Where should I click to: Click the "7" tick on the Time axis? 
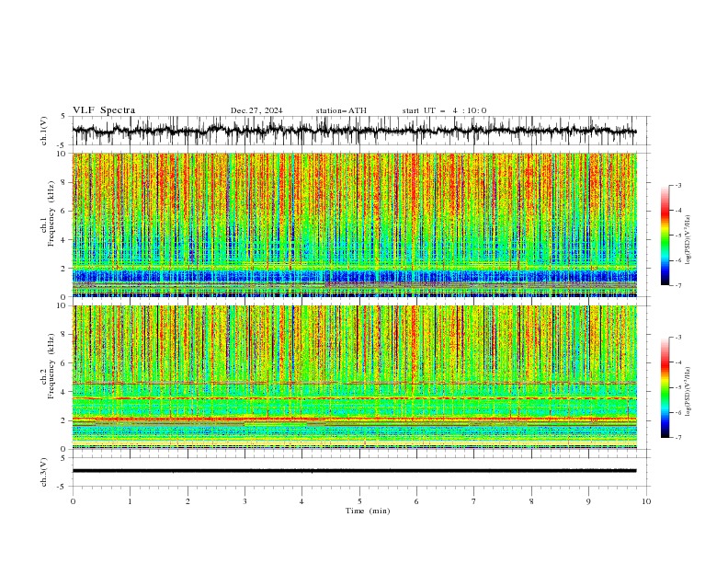coord(474,501)
